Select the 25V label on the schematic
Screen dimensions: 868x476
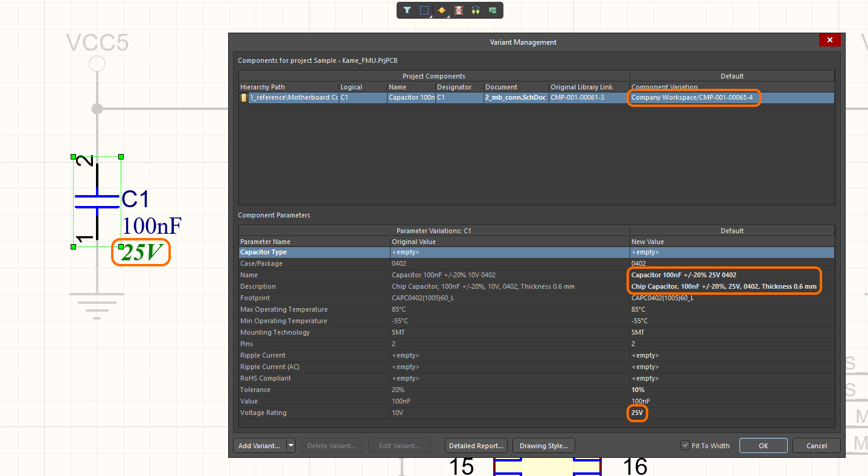click(x=141, y=253)
